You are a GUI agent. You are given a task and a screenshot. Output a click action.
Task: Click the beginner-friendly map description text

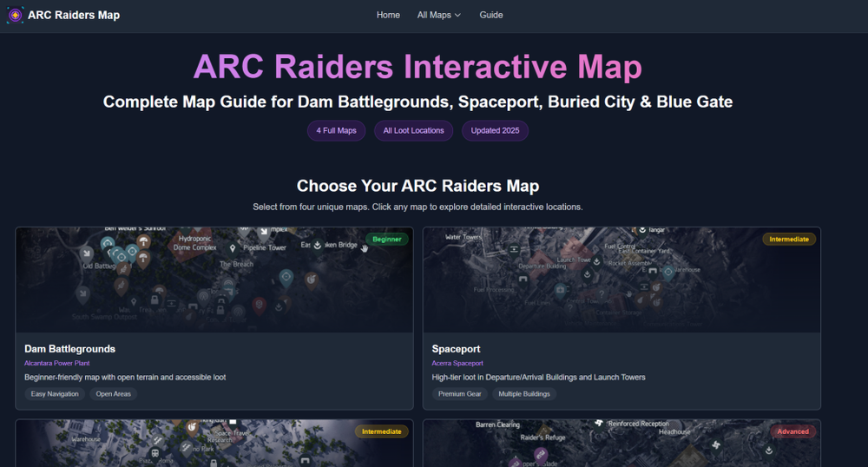coord(125,378)
